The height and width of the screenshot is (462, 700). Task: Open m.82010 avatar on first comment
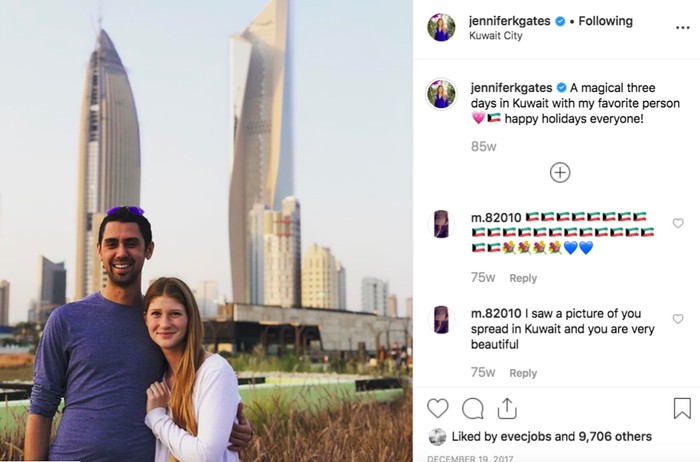441,224
